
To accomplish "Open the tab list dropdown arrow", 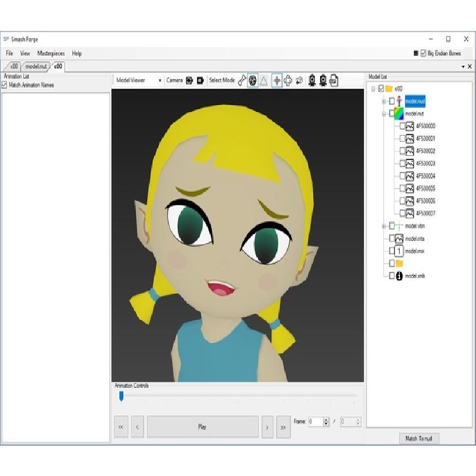I will [464, 67].
